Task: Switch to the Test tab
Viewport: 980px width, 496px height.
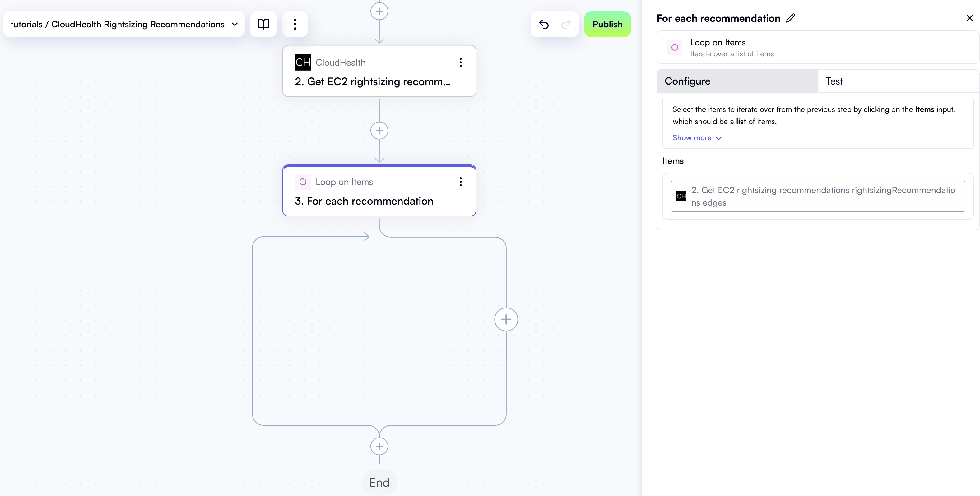Action: [834, 81]
